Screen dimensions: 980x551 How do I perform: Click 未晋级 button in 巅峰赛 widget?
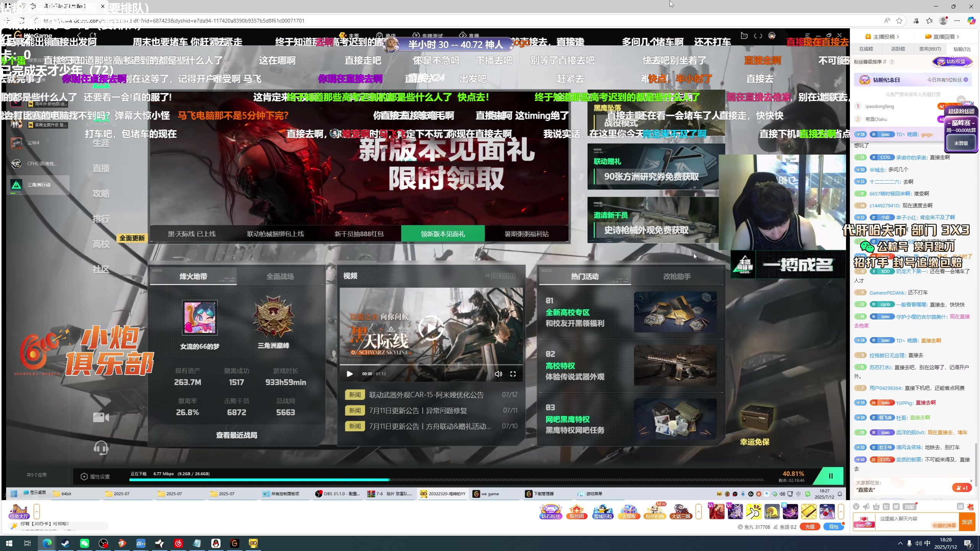(x=961, y=143)
